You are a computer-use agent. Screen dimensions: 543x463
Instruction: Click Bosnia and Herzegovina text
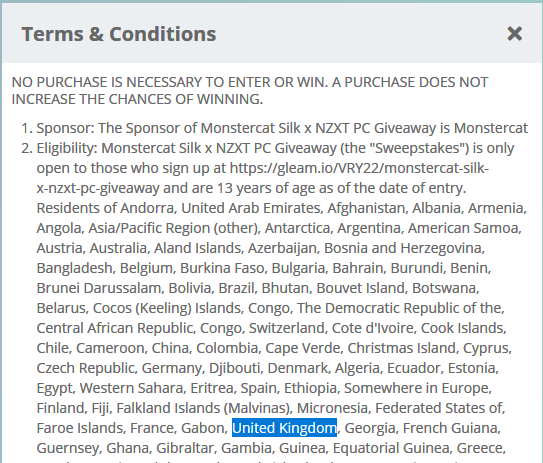coord(403,248)
